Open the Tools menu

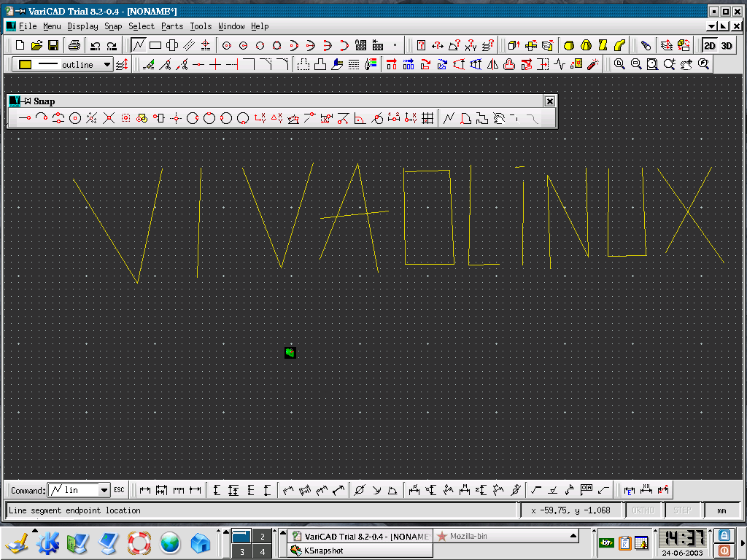pos(201,26)
